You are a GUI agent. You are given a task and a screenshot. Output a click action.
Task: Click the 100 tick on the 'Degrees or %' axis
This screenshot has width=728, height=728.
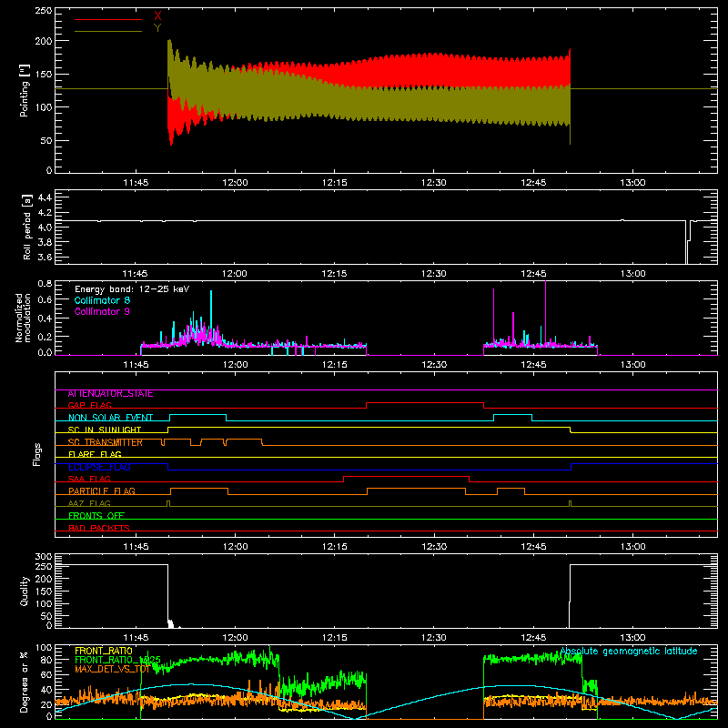44,648
